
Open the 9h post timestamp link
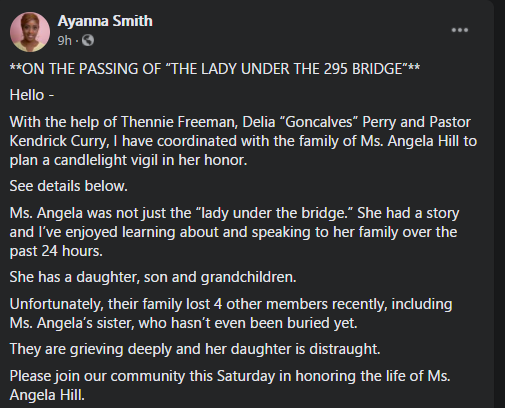[x=65, y=40]
